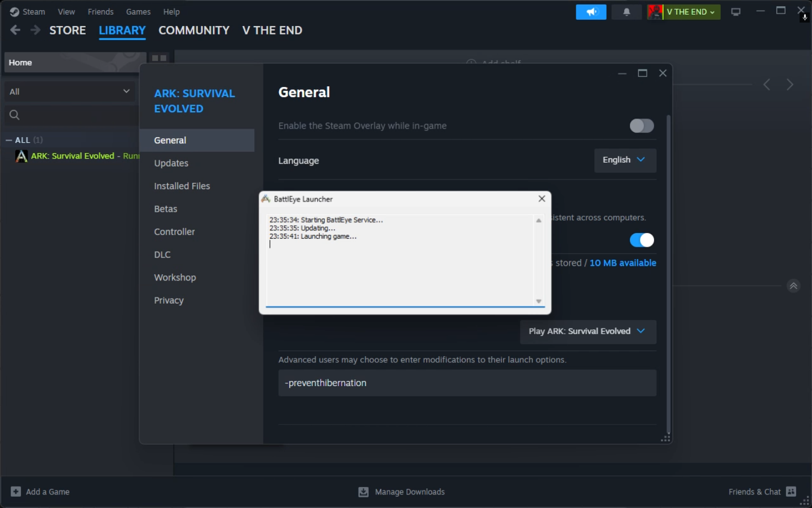This screenshot has width=812, height=508.
Task: Click the '10 MB available' text
Action: (623, 263)
